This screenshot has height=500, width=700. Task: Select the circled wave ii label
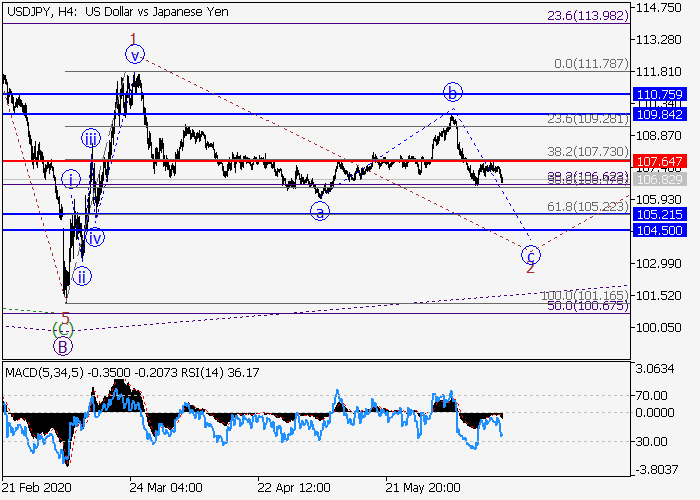pyautogui.click(x=82, y=275)
